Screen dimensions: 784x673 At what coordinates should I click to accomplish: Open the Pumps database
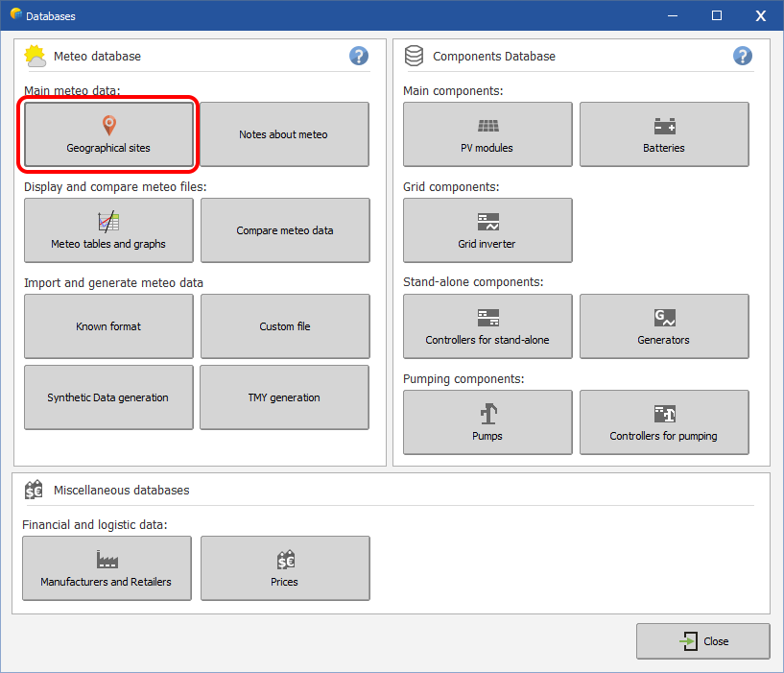click(x=487, y=422)
